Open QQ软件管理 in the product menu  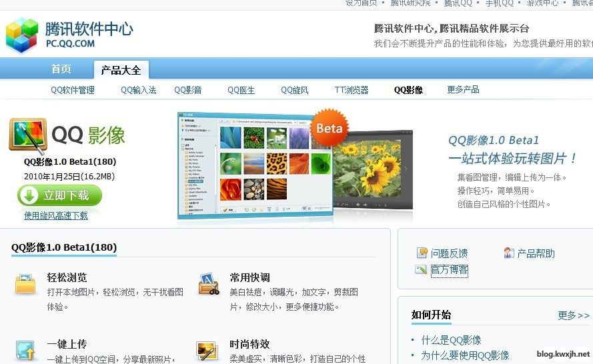pyautogui.click(x=73, y=91)
